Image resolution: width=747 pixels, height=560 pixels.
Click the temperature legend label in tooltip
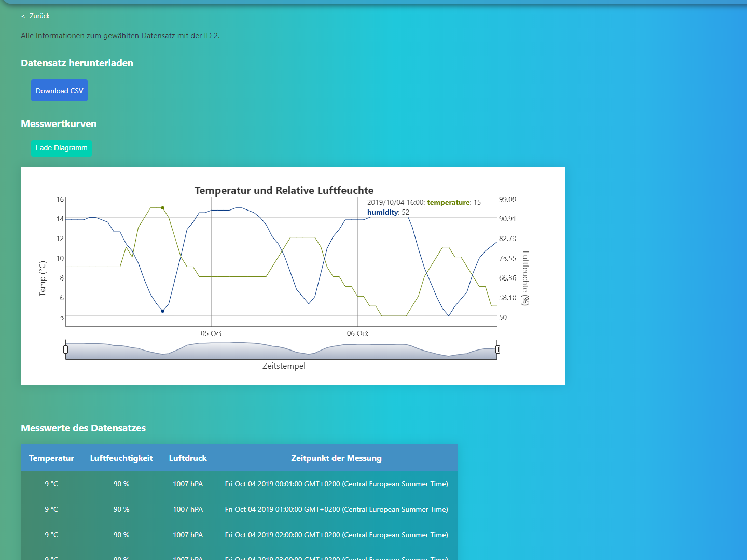coord(448,202)
